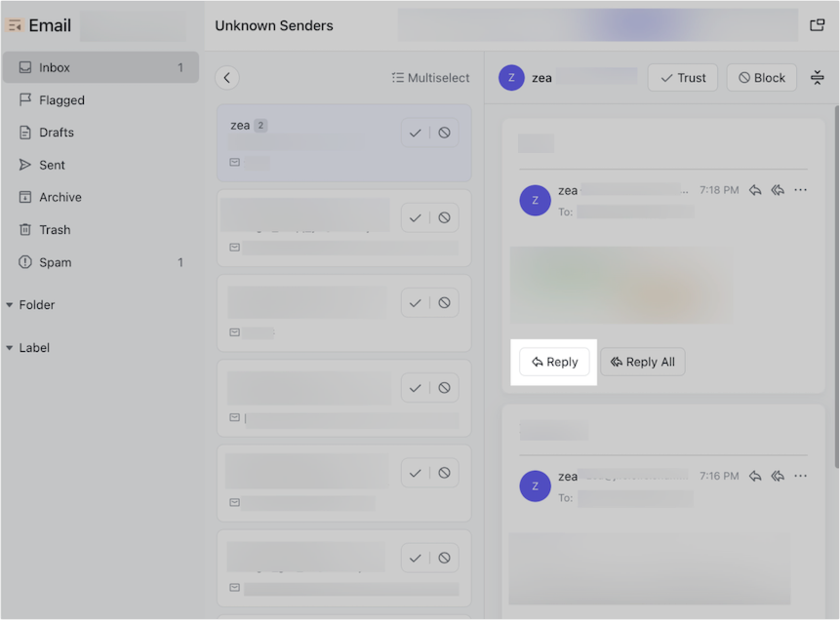Open the Spam folder
The height and width of the screenshot is (620, 840).
(100, 262)
